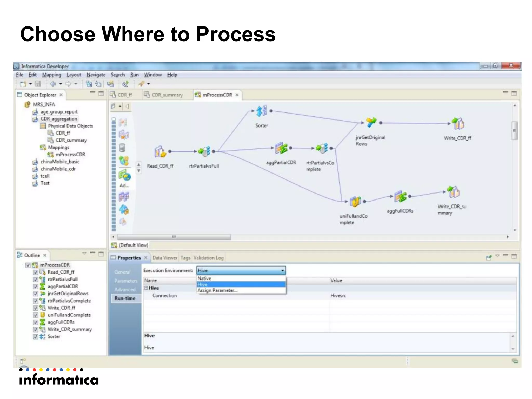Viewport: 532px width, 399px height.
Task: Toggle the Sorter checkbox in Outline
Action: (x=36, y=337)
